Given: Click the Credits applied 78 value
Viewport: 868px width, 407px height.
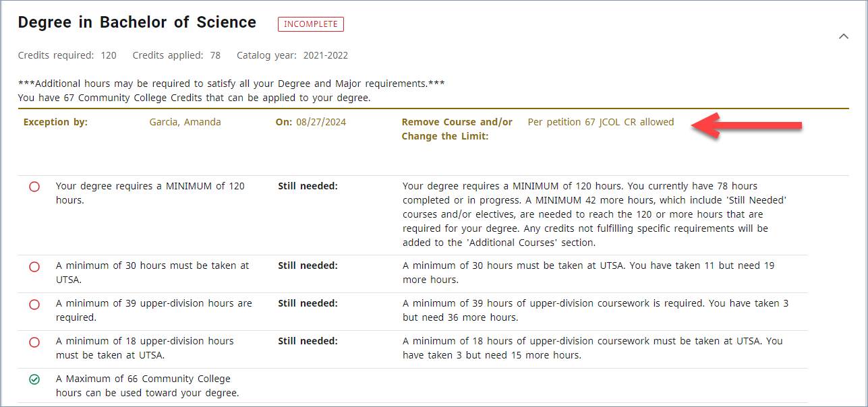Looking at the screenshot, I should (x=215, y=55).
